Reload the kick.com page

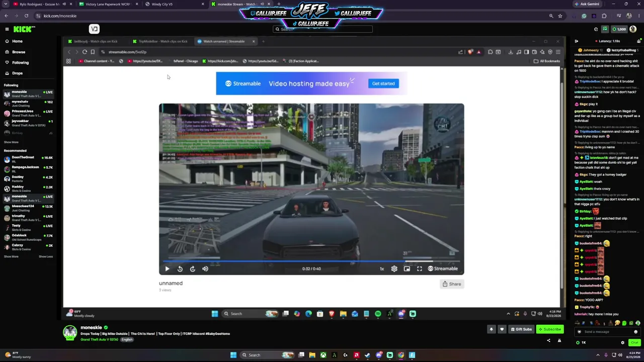pos(26,16)
